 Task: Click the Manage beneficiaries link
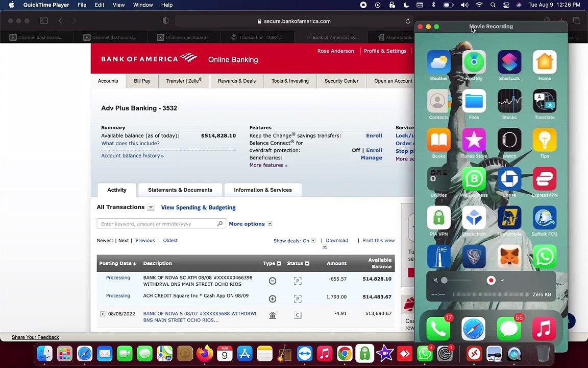pos(371,158)
